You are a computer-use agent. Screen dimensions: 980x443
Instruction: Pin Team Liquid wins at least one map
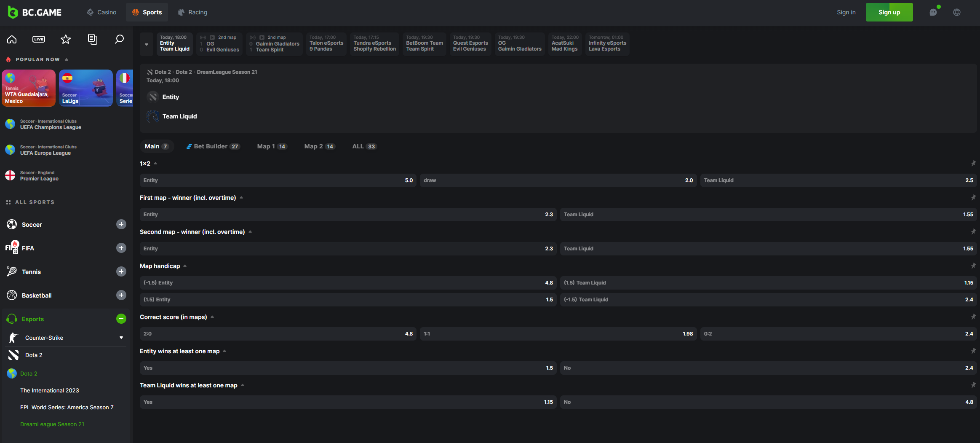973,385
